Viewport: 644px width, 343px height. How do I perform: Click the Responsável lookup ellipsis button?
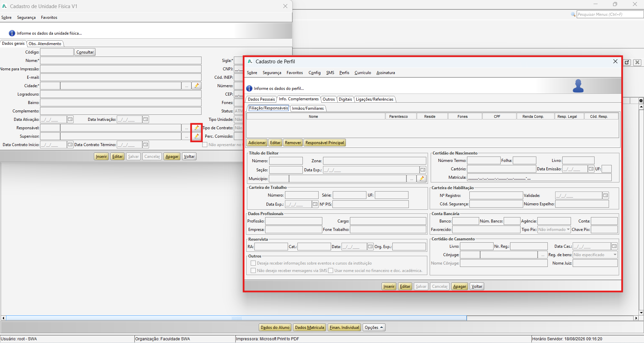pos(186,128)
